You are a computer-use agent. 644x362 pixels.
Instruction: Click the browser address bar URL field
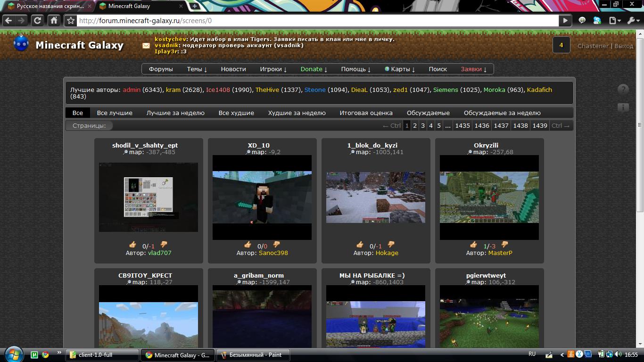pos(318,21)
